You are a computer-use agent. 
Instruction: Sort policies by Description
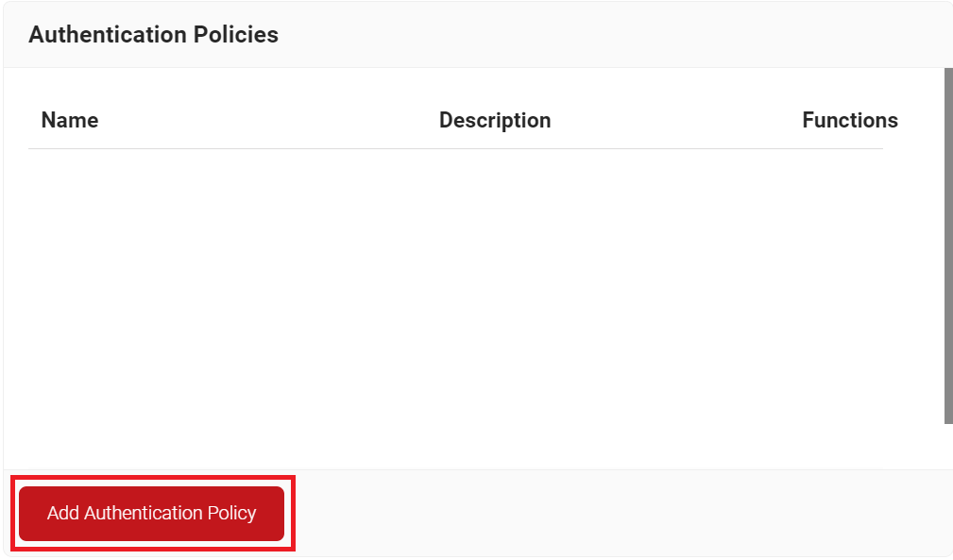click(x=495, y=121)
